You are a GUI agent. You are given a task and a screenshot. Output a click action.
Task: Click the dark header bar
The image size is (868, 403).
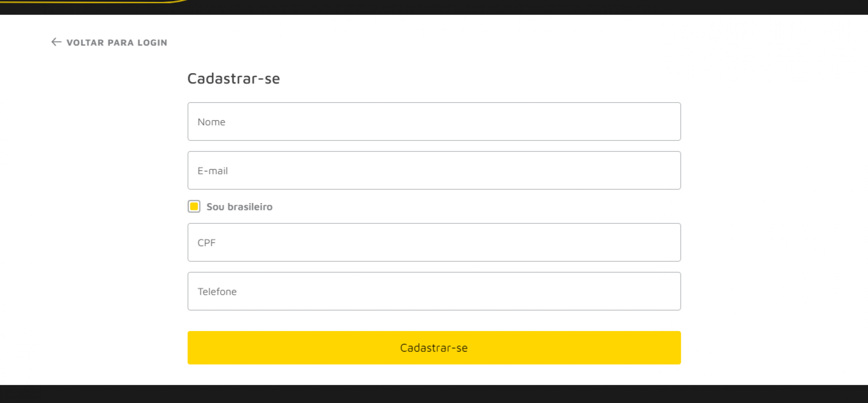[497, 7]
